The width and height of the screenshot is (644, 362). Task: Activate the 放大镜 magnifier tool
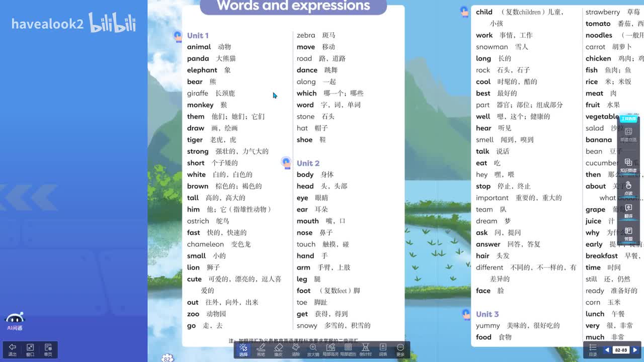(x=313, y=350)
